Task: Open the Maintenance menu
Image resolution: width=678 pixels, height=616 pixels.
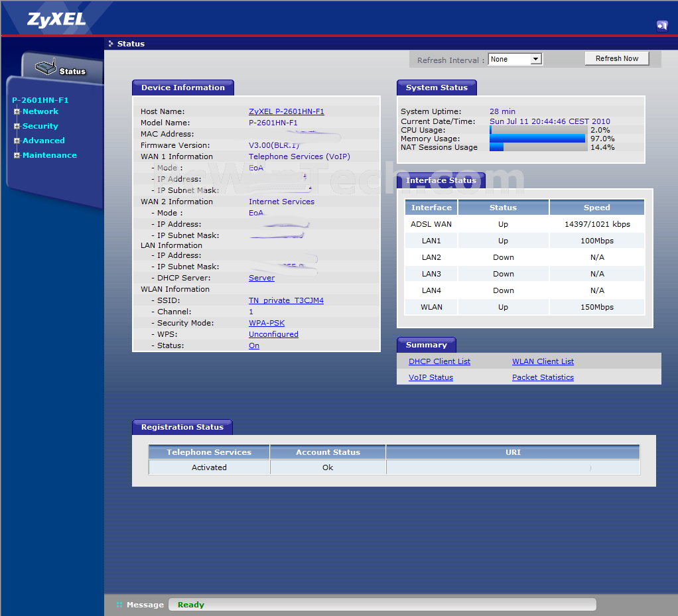Action: pyautogui.click(x=50, y=155)
